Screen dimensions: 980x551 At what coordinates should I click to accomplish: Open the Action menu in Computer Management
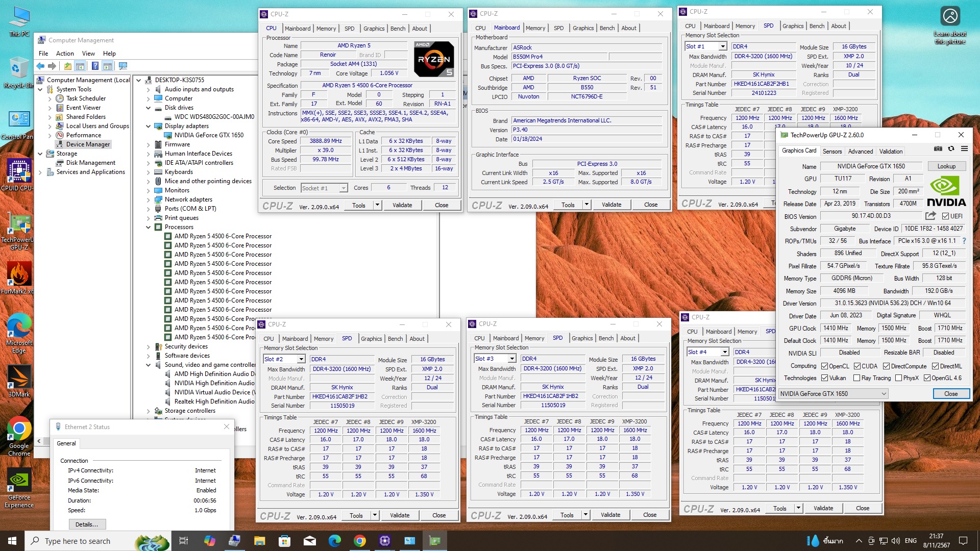tap(65, 53)
